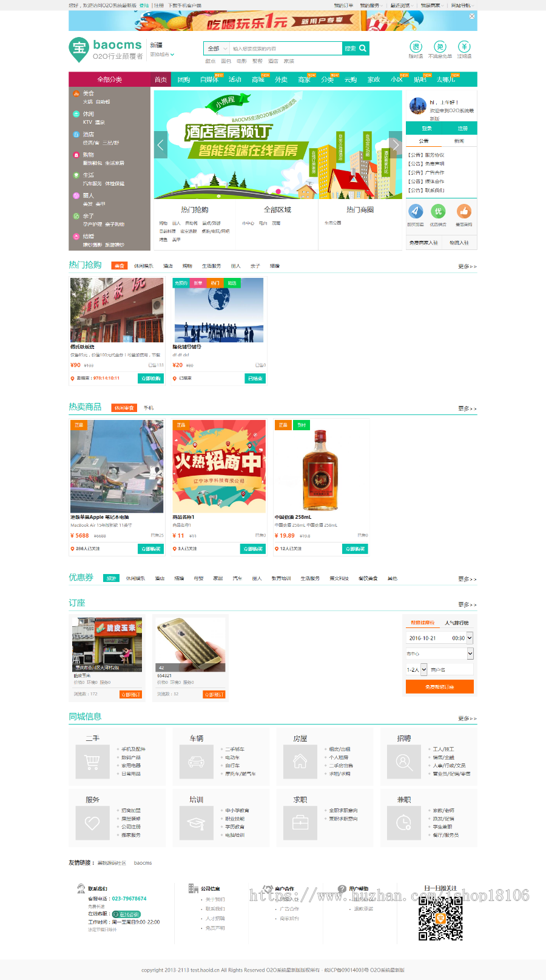Click the 过期退 yen icon
The width and height of the screenshot is (546, 980).
[464, 47]
